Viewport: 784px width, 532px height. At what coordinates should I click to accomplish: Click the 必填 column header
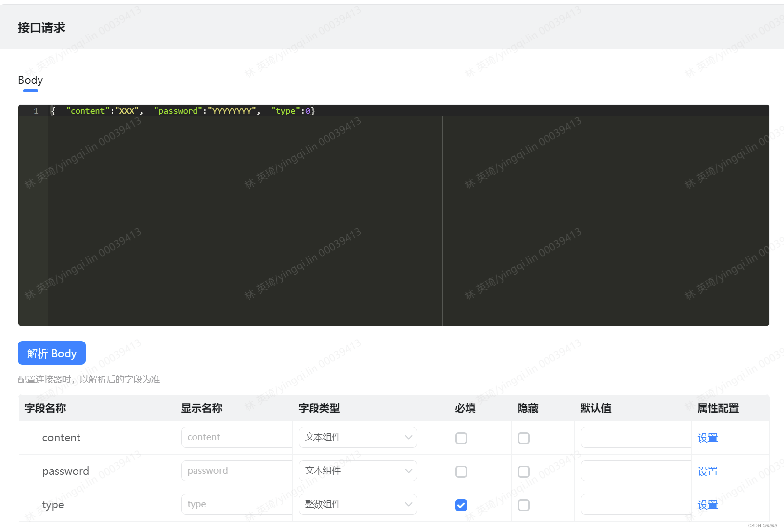tap(465, 408)
